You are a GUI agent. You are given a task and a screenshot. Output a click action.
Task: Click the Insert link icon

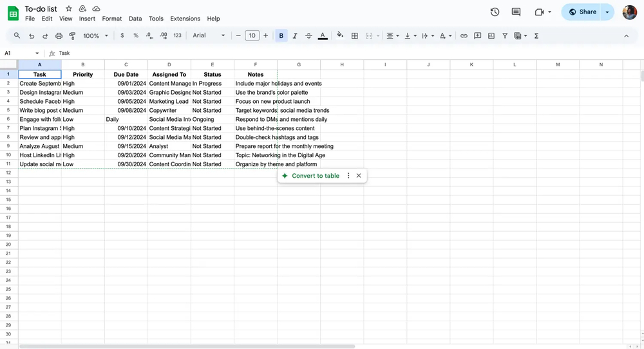464,36
